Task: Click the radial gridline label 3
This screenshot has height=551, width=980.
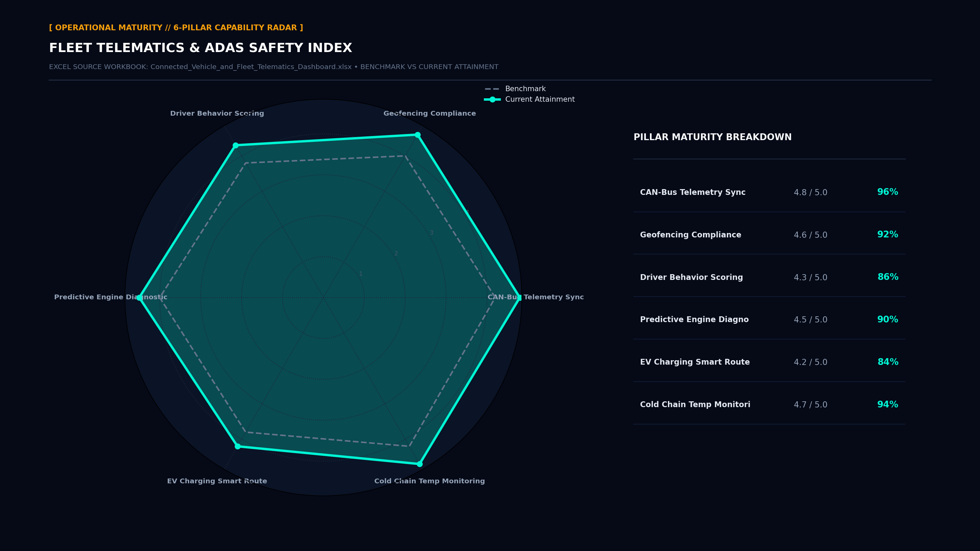Action: click(x=431, y=233)
